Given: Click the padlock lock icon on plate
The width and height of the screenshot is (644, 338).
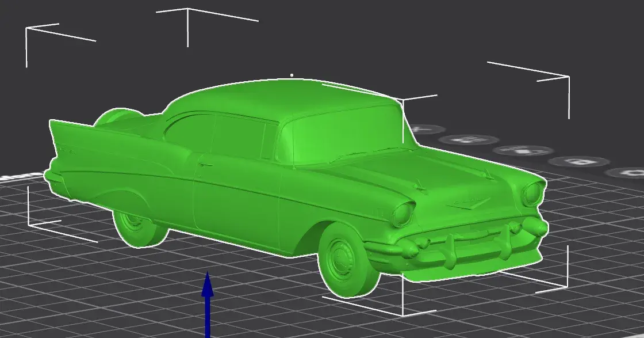Looking at the screenshot, I should click(x=578, y=162).
